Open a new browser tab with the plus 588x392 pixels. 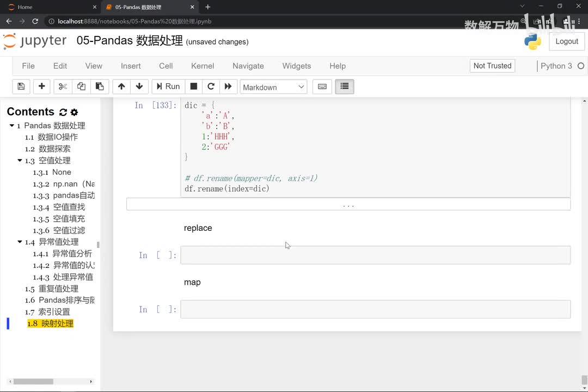click(x=208, y=7)
